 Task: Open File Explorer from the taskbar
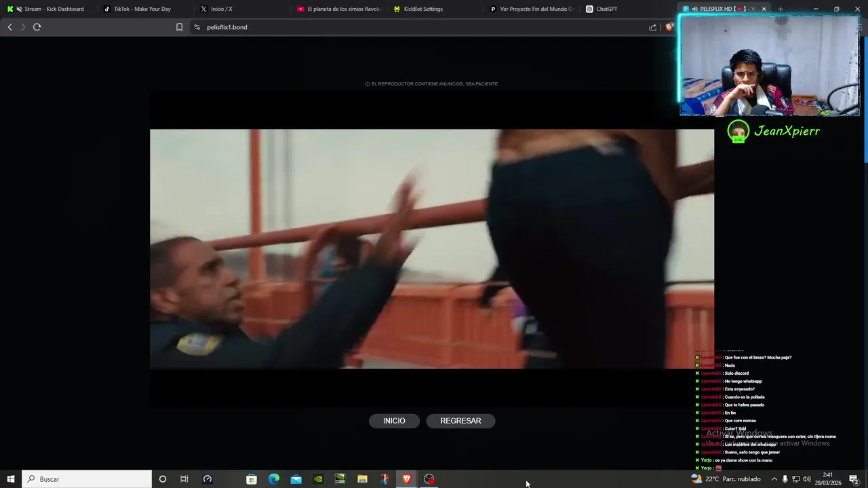tap(362, 479)
